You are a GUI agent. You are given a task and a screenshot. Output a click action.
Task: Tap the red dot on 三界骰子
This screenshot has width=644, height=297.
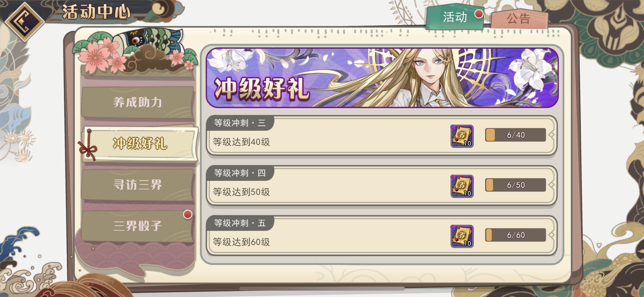(188, 214)
